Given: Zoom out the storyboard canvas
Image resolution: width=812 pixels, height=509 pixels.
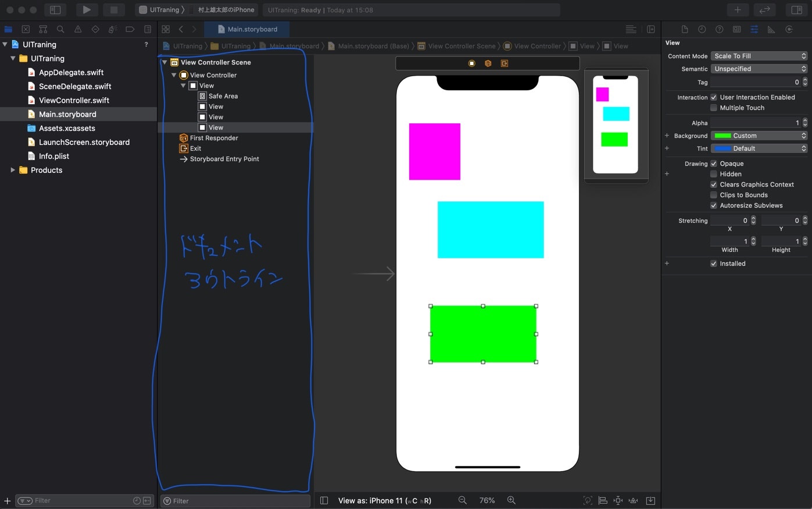Looking at the screenshot, I should click(x=463, y=500).
